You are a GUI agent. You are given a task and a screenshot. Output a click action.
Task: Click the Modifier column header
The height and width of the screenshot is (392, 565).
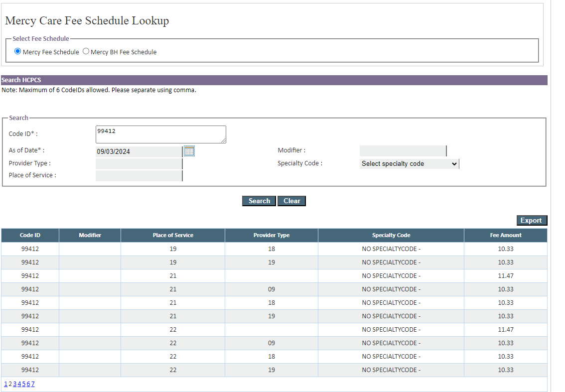(90, 235)
